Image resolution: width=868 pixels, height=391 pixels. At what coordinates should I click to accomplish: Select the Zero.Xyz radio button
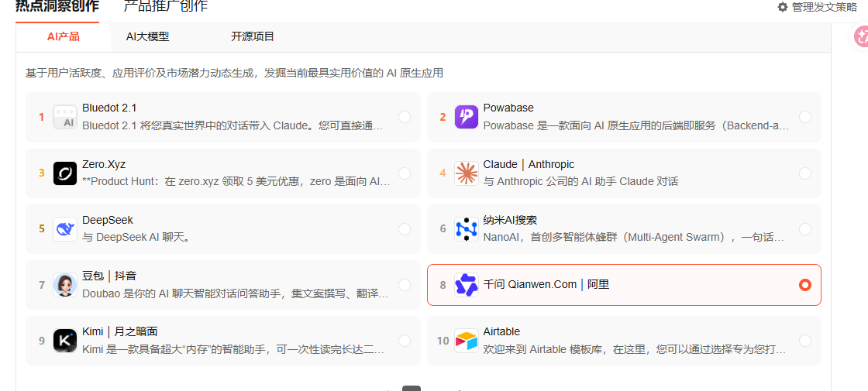click(405, 173)
